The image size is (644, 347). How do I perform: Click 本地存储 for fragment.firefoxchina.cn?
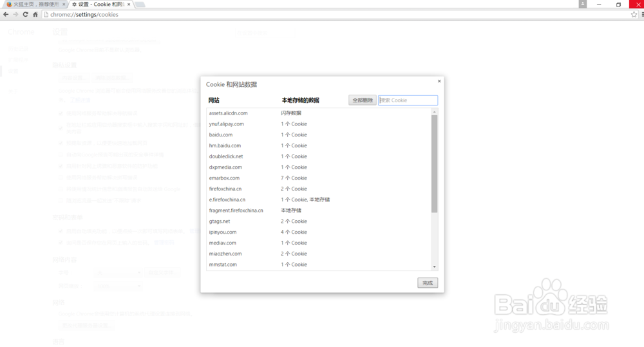point(291,211)
